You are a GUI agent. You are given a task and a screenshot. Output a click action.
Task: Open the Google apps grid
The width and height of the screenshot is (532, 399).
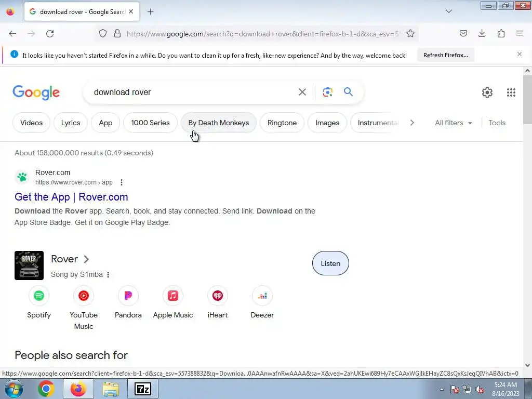point(511,92)
